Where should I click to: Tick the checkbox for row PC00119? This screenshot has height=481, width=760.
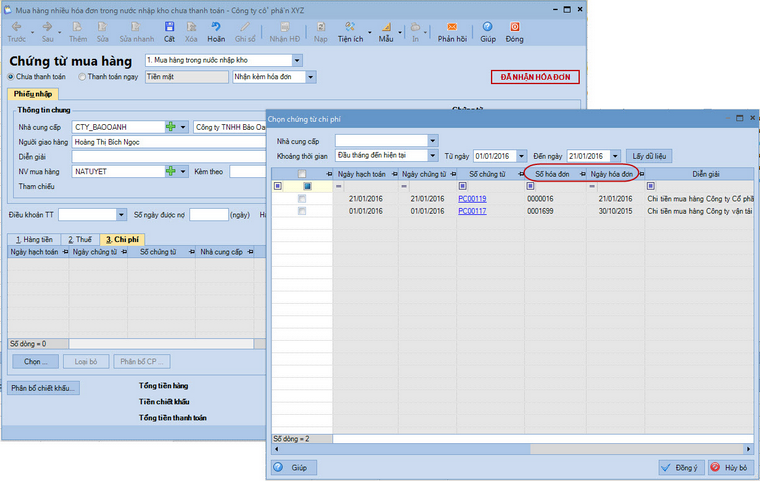(x=301, y=199)
